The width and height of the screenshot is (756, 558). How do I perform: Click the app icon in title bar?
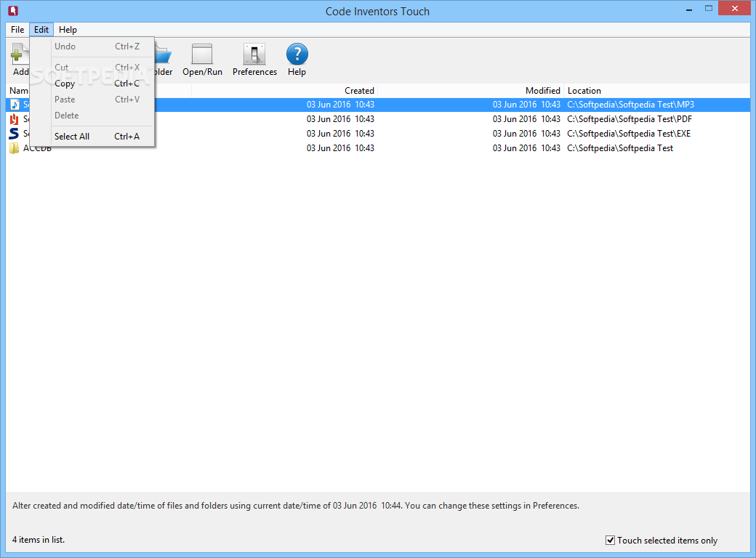pos(13,10)
